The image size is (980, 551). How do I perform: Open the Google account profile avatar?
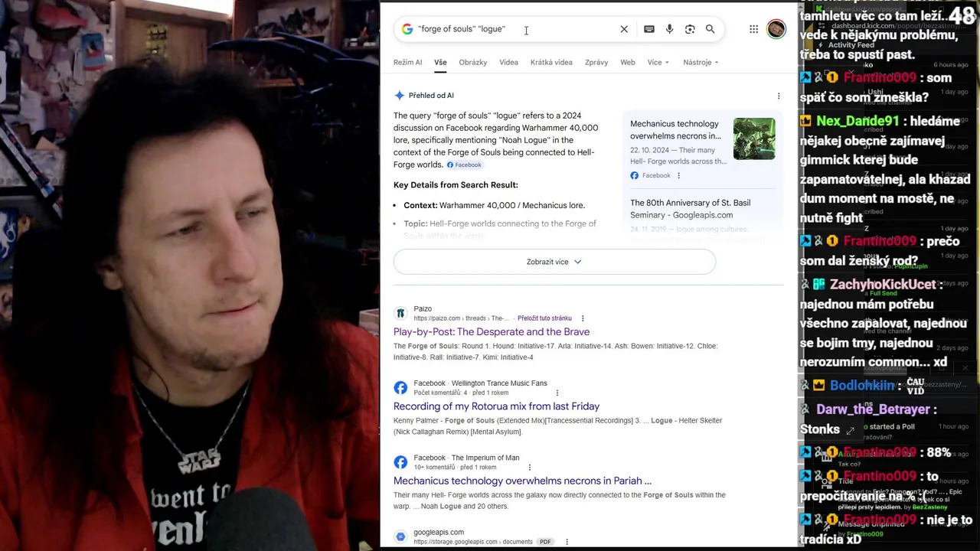pos(776,29)
